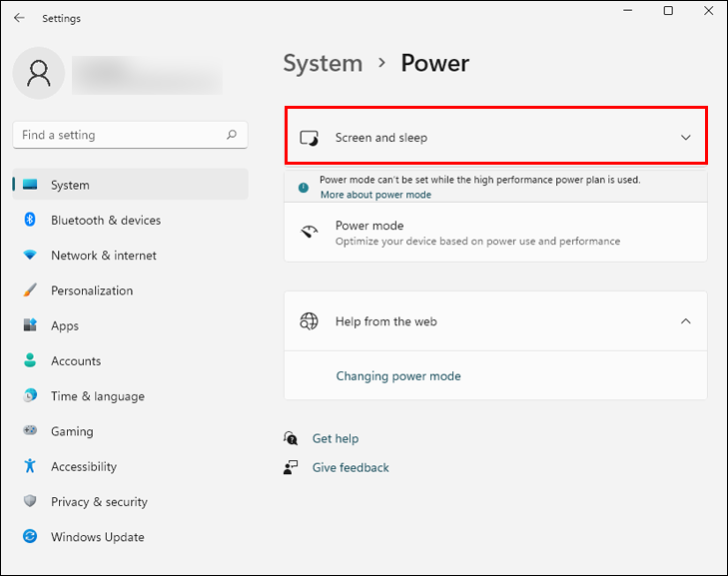The height and width of the screenshot is (576, 728).
Task: Collapse the Help from the web section
Action: (x=685, y=321)
